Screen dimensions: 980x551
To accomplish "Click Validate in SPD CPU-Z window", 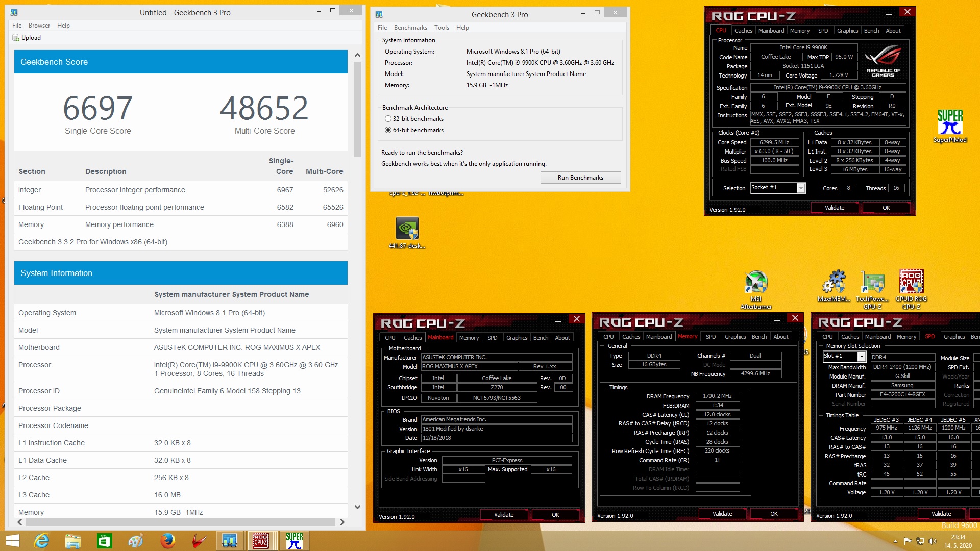I will [x=941, y=514].
